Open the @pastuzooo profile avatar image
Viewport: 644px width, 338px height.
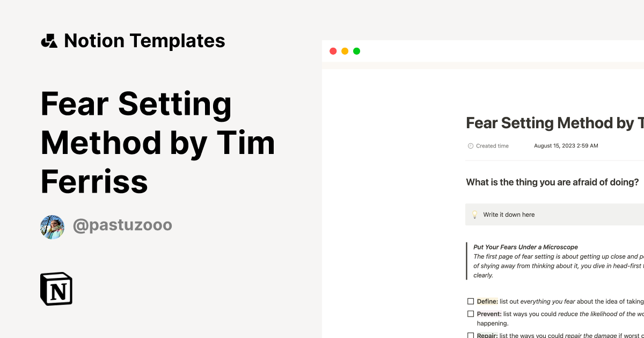click(52, 226)
